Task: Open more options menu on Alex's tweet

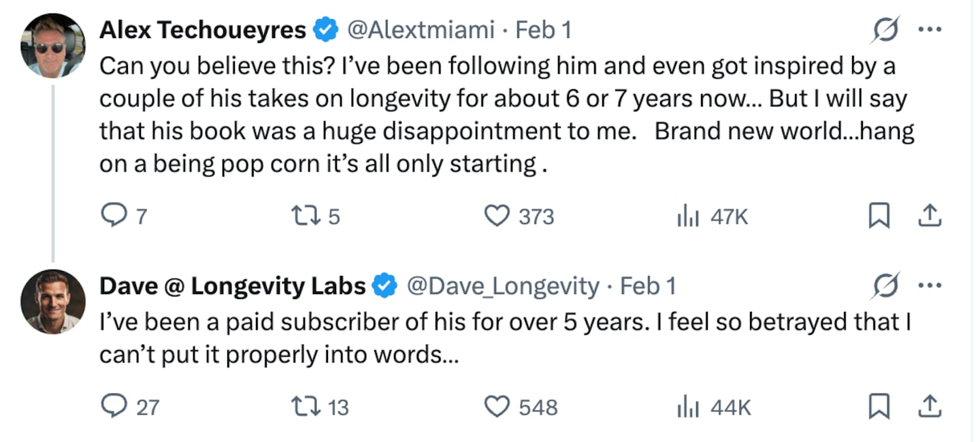Action: point(930,30)
